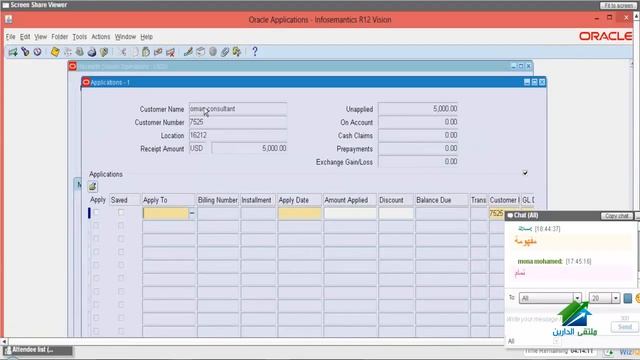Tick the Apply checkbox in third row
The image size is (640, 360).
click(96, 239)
